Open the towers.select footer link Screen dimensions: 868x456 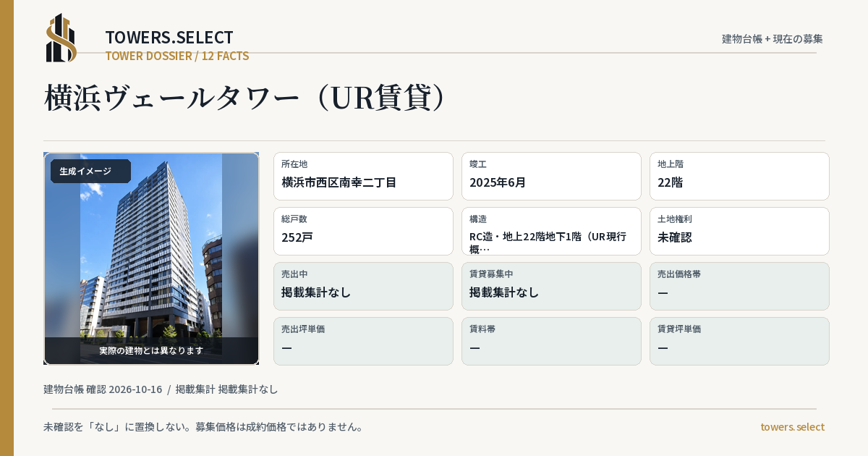[792, 426]
